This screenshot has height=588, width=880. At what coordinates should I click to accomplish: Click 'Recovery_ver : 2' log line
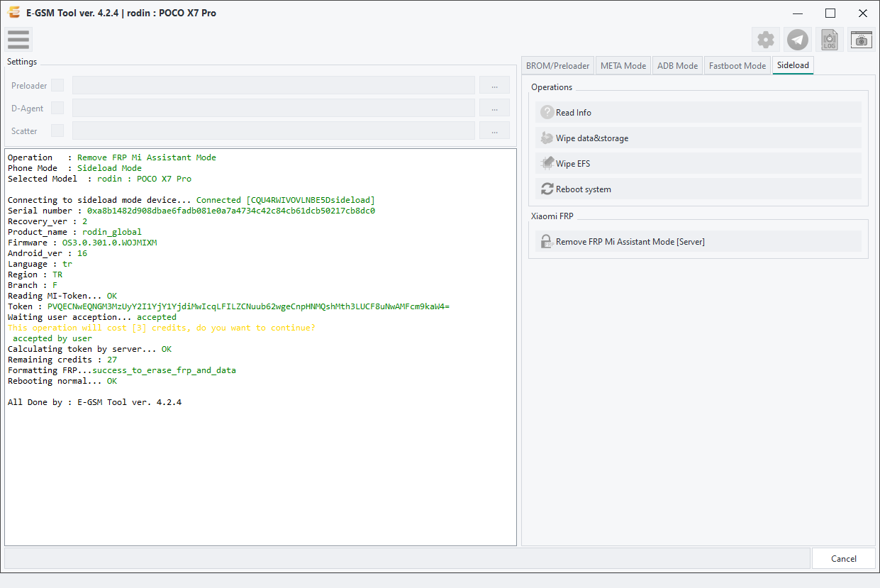click(48, 221)
